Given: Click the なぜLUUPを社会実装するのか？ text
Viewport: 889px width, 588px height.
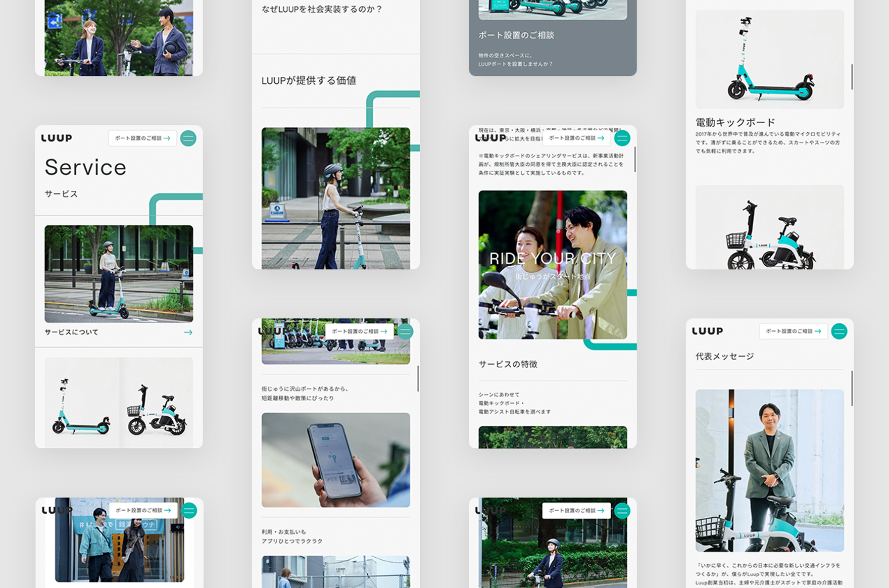Looking at the screenshot, I should click(322, 9).
